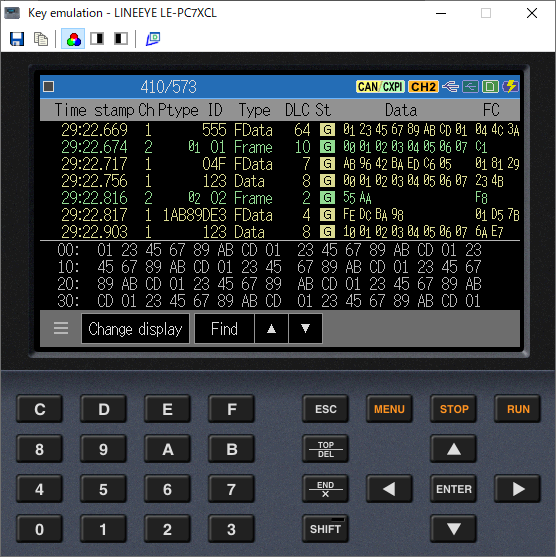Click the find-up triangle next to Find
This screenshot has width=556, height=557.
[x=271, y=329]
